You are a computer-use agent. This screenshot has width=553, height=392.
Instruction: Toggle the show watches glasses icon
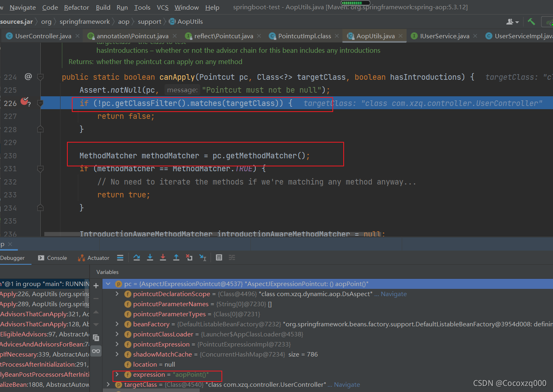click(x=96, y=351)
